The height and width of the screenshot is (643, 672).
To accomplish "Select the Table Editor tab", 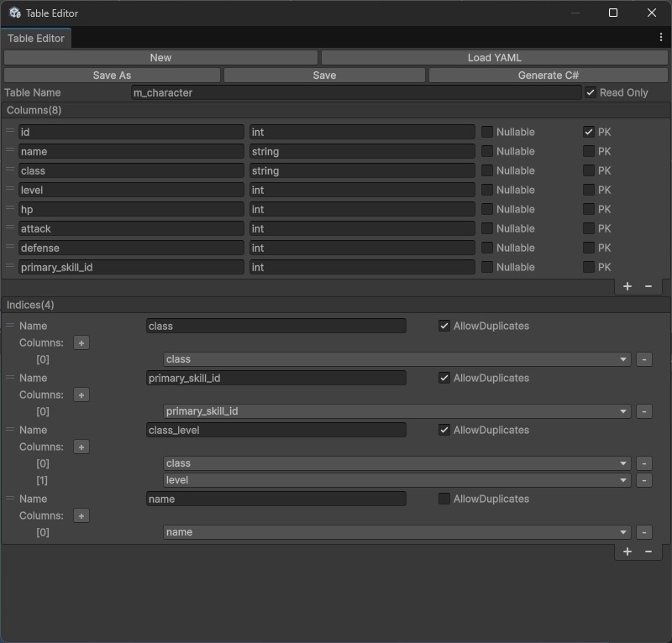I will coord(36,38).
